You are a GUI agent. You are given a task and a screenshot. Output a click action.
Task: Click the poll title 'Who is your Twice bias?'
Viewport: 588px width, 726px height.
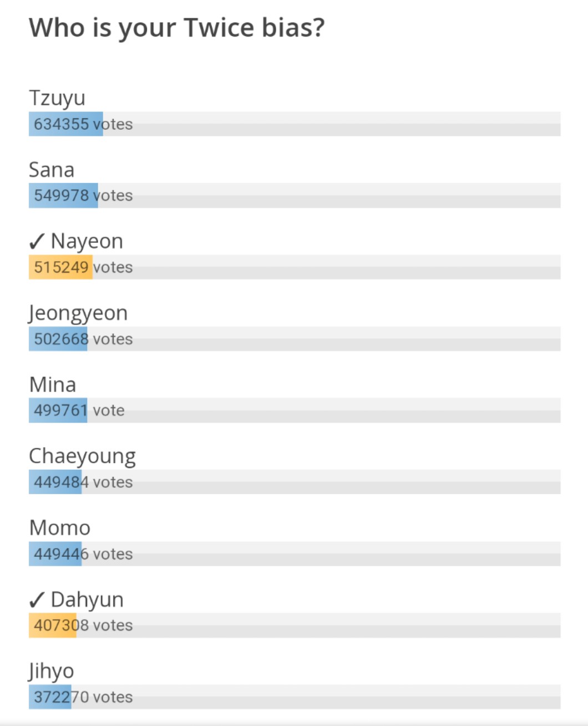[176, 27]
